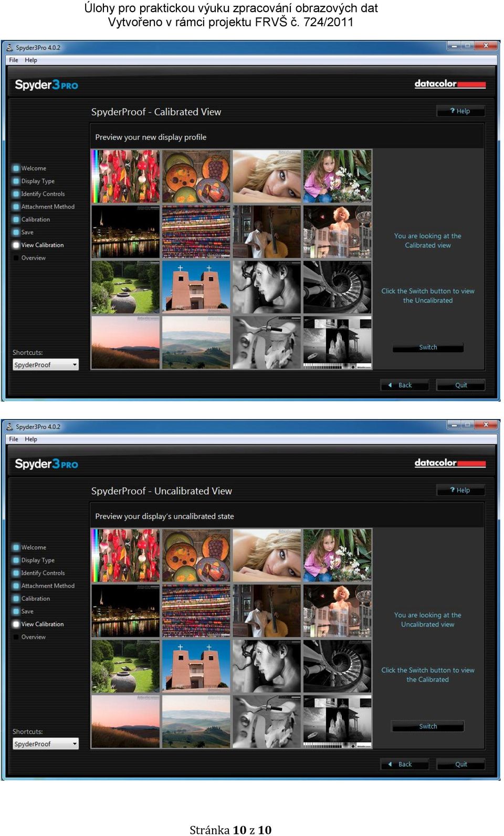Click Switch to view the Calibrated state
Viewport: 504px width, 836px height.
(x=428, y=726)
